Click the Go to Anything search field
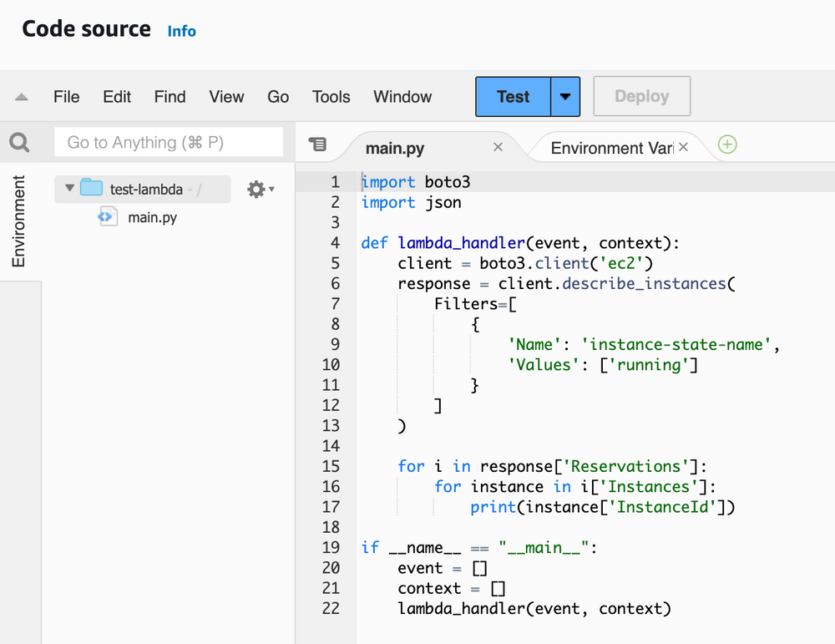This screenshot has width=835, height=644. pos(167,142)
